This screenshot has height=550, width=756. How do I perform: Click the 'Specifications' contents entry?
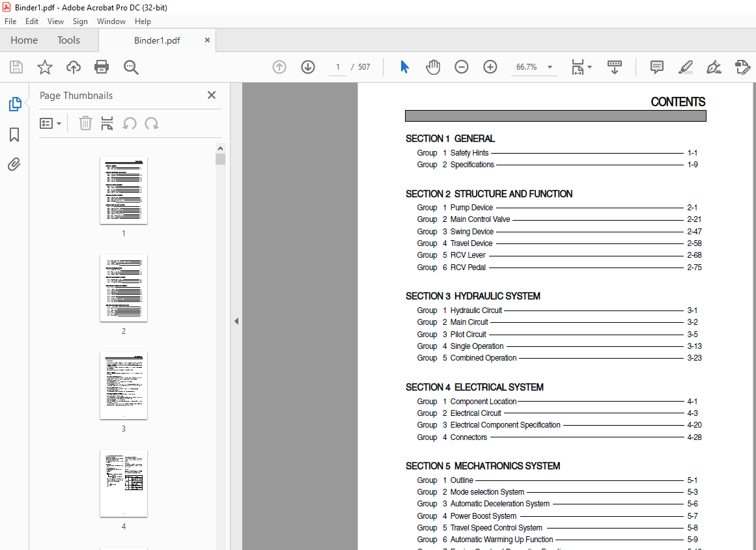pyautogui.click(x=472, y=165)
